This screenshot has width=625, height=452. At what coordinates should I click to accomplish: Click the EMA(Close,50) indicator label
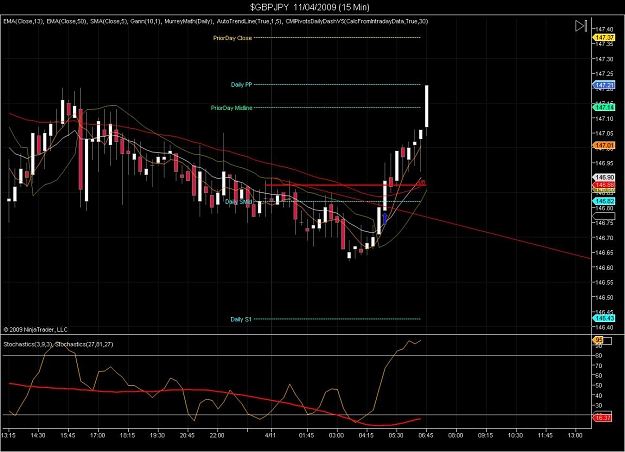67,21
